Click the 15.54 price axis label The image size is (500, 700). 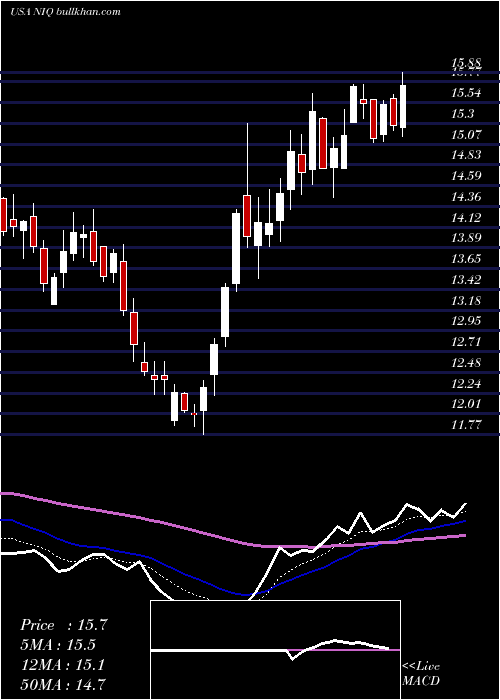coord(466,93)
